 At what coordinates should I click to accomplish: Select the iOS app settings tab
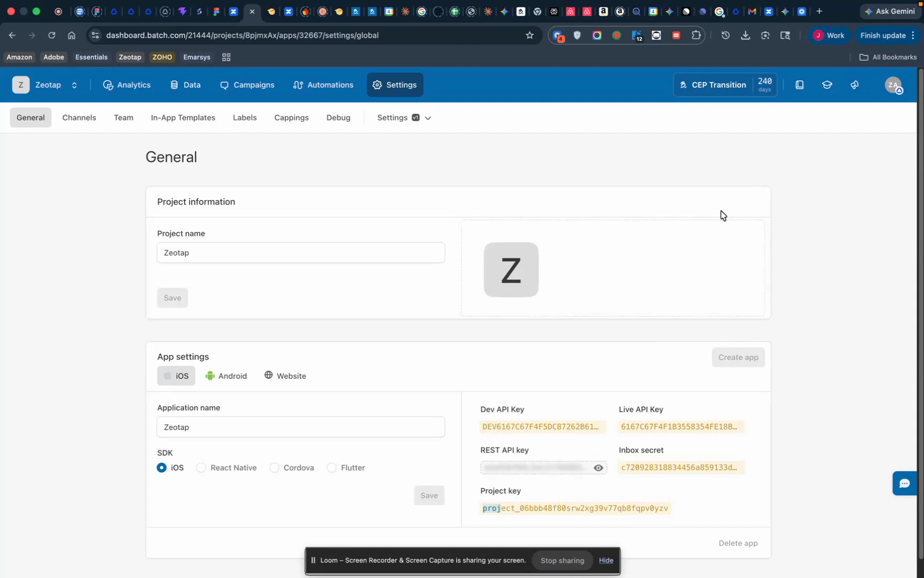point(176,376)
